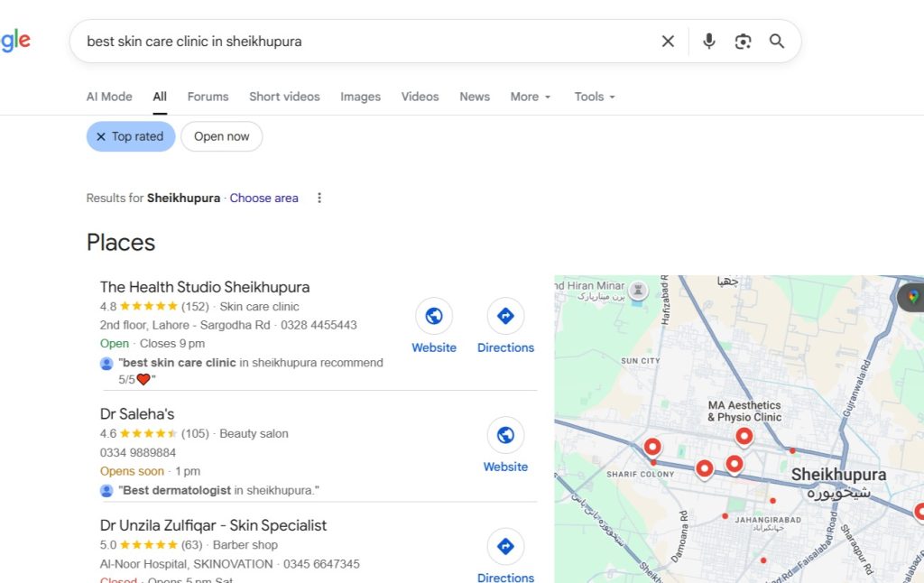Viewport: 924px width, 583px height.
Task: Start voice search with microphone icon
Action: click(708, 42)
